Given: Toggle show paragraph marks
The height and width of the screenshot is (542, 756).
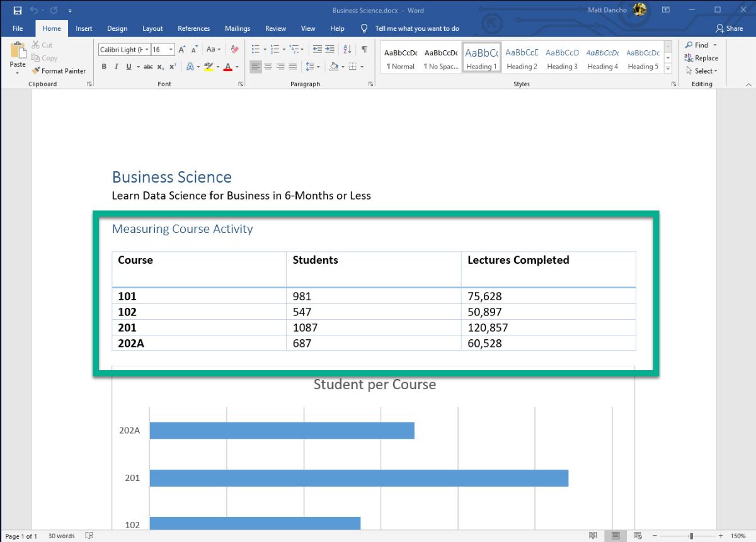Looking at the screenshot, I should click(364, 49).
